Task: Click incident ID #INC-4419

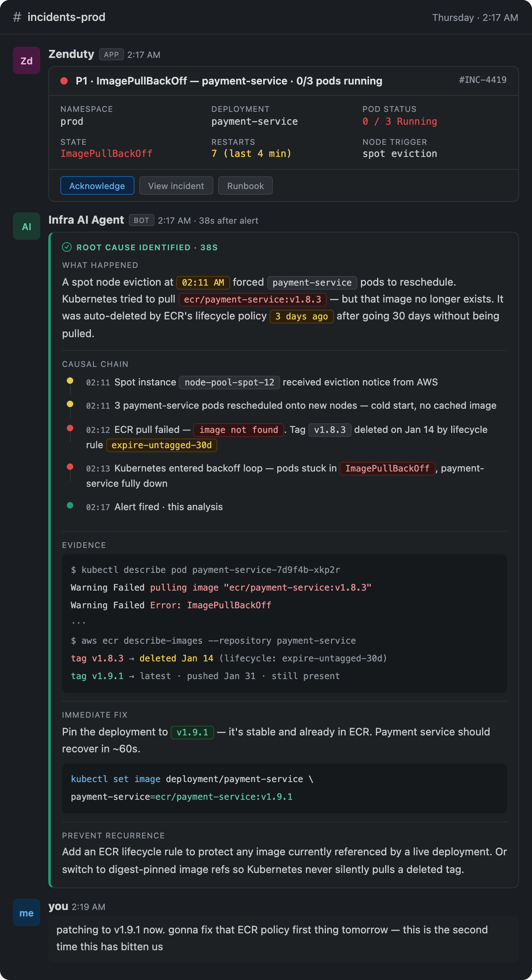Action: tap(483, 80)
